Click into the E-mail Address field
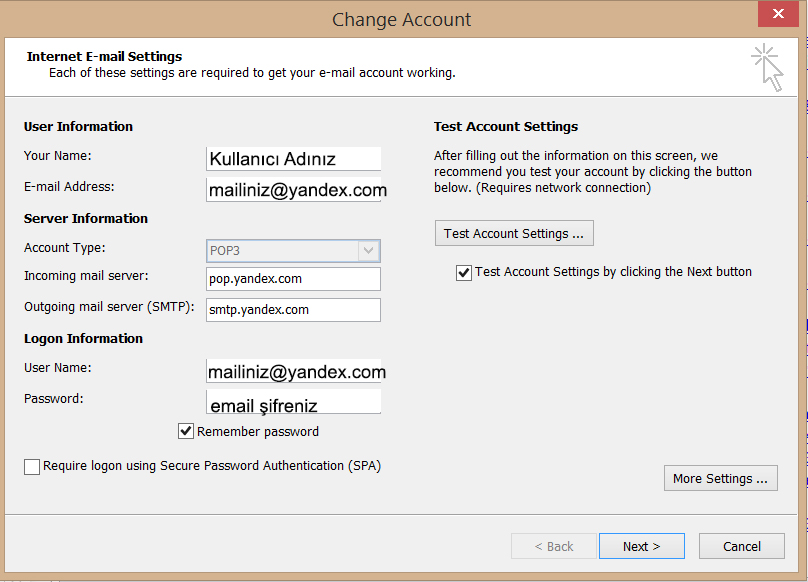The width and height of the screenshot is (808, 582). tap(293, 190)
